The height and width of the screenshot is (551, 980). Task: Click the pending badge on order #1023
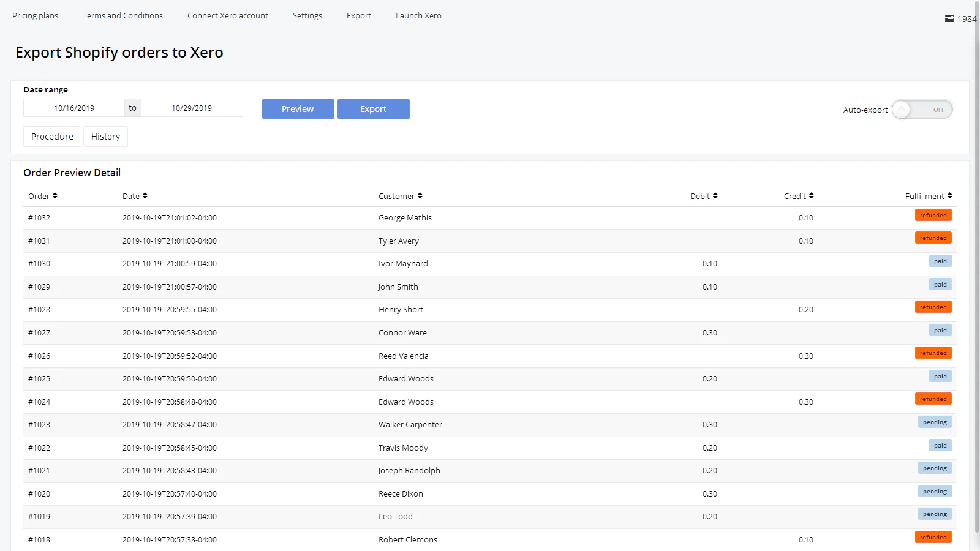tap(935, 422)
